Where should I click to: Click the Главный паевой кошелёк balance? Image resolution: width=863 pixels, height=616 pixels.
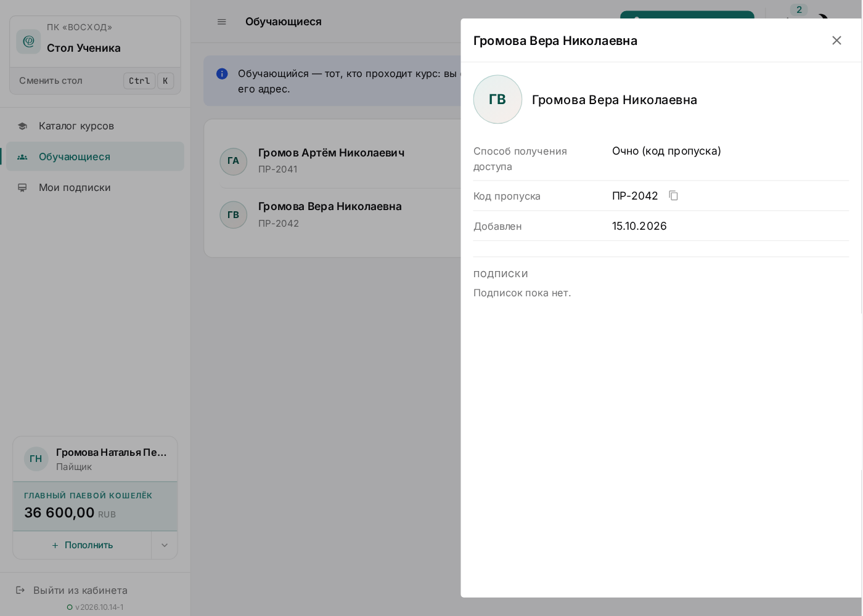(x=96, y=506)
